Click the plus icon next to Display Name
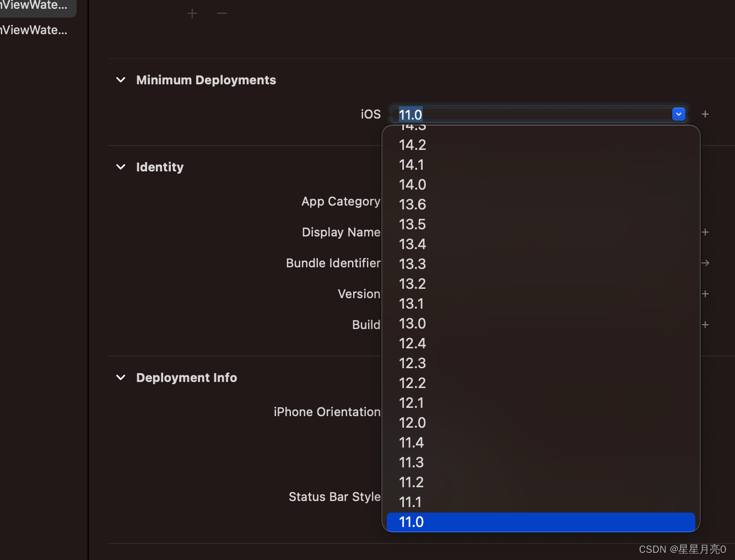735x560 pixels. click(705, 232)
